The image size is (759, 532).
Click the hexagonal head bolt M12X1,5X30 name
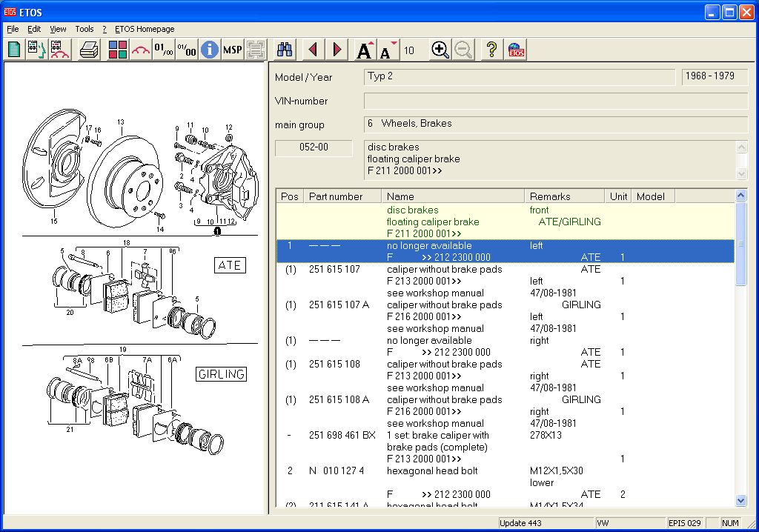[x=432, y=471]
